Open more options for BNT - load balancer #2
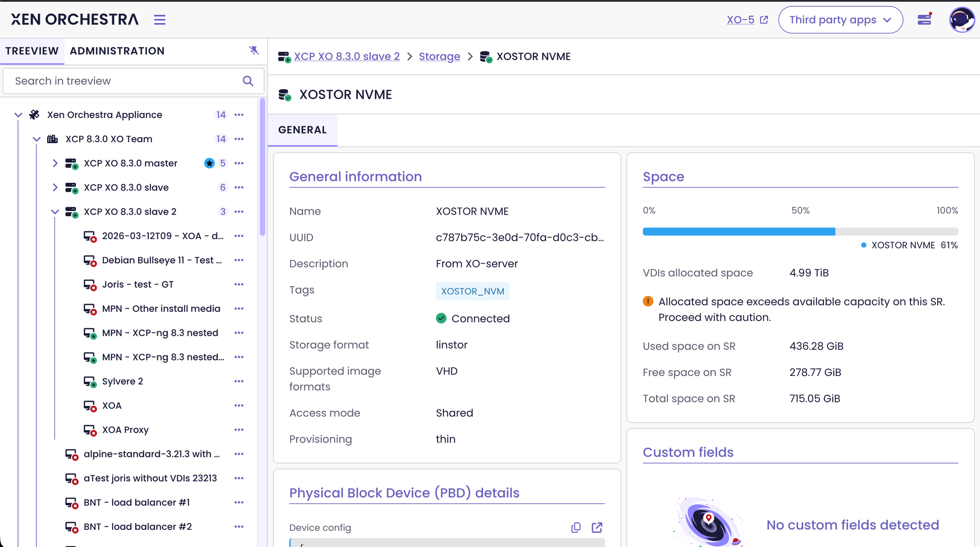This screenshot has height=547, width=980. click(x=239, y=527)
